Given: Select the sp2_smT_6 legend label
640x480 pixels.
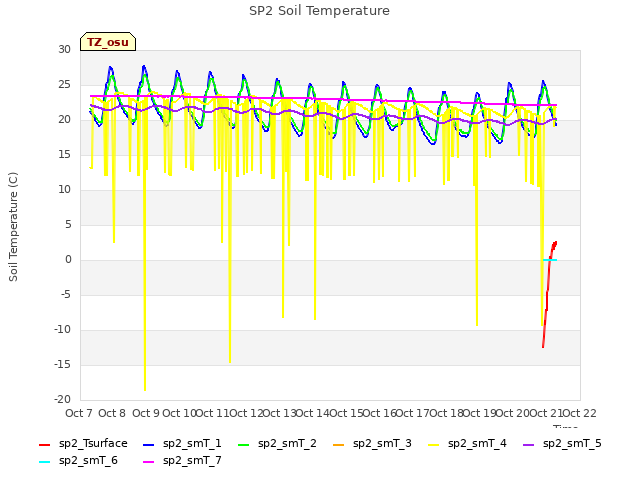Looking at the screenshot, I should click(88, 461).
